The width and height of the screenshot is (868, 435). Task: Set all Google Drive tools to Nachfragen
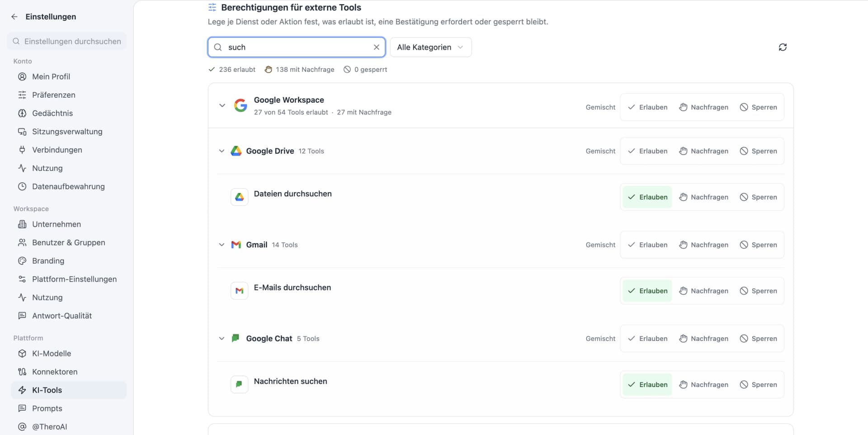[703, 151]
